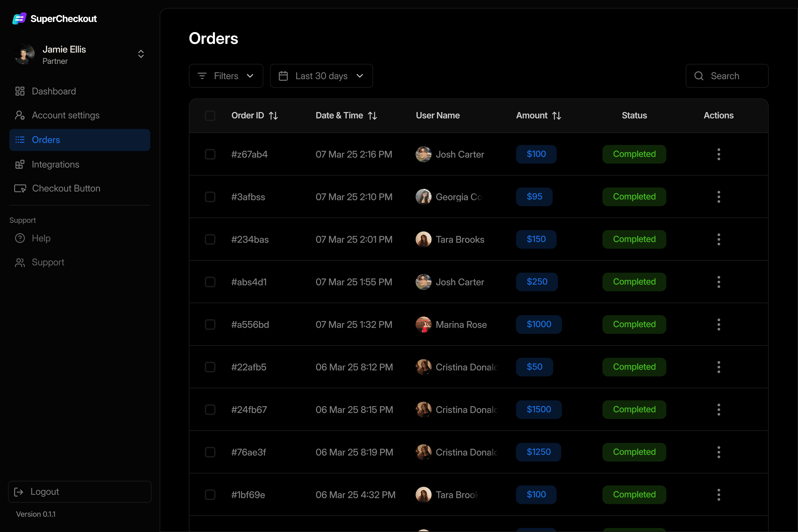Go to Dashboard in the sidebar
The height and width of the screenshot is (532, 798).
[x=80, y=91]
